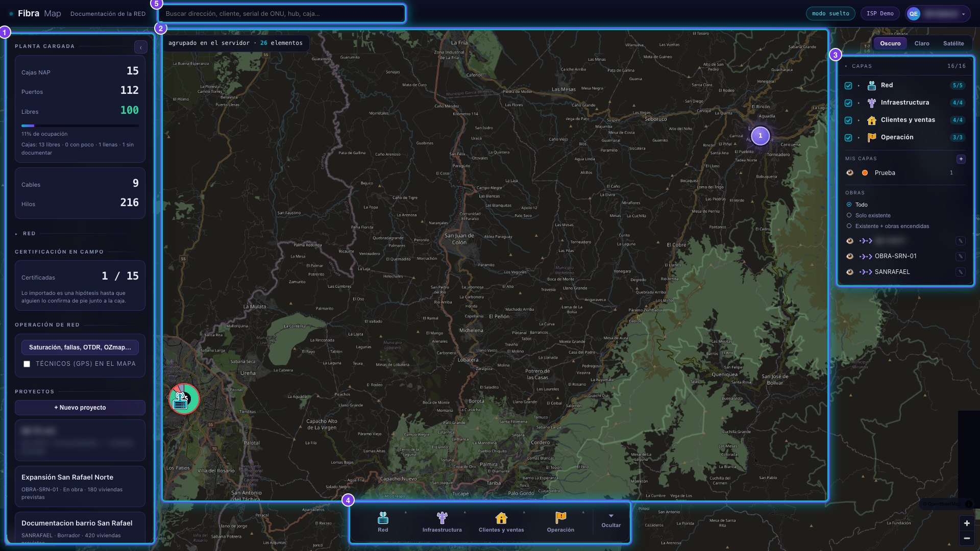Zoom in the map with the plus button

[967, 523]
